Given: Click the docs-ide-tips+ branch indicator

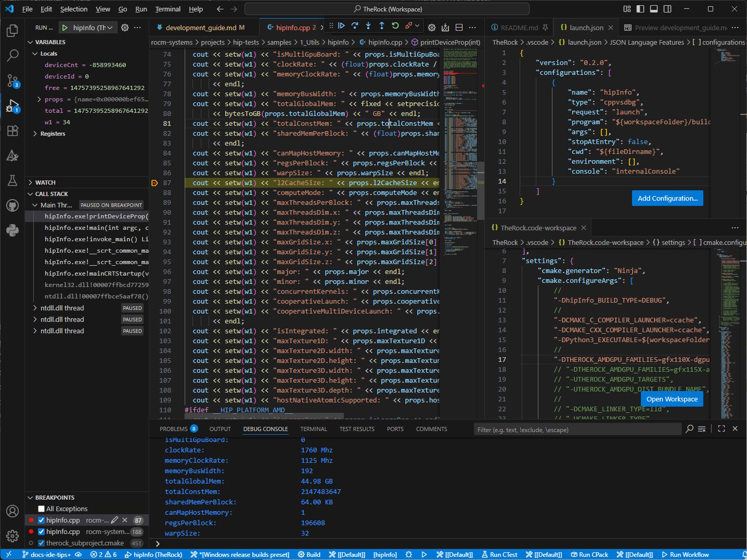Looking at the screenshot, I should pos(47,555).
